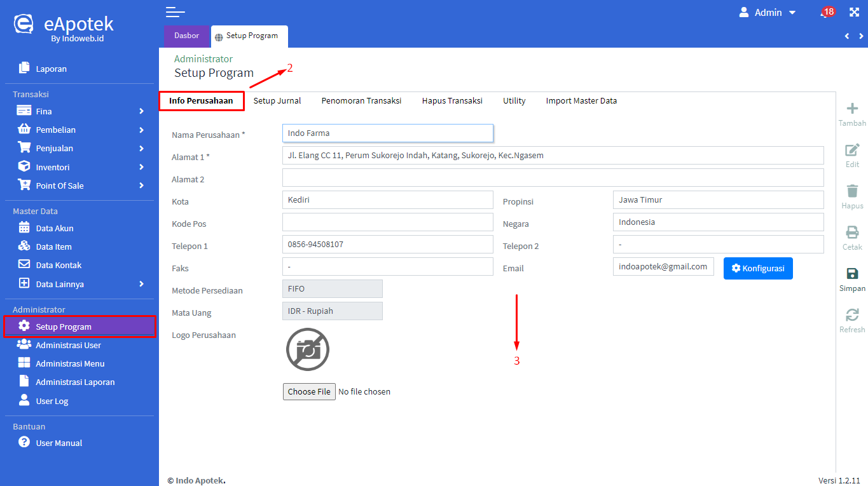Click the notification bell with 18 badge
Screen dimensions: 868x486
[x=826, y=13]
